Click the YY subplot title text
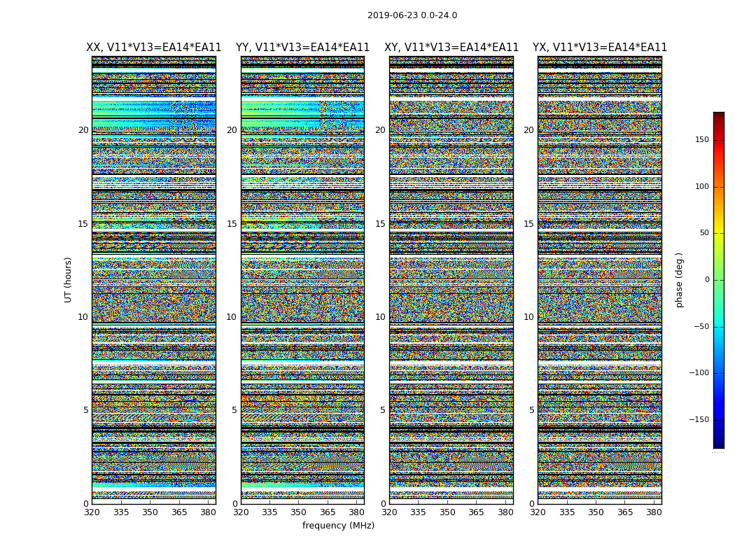The width and height of the screenshot is (735, 560). tap(302, 48)
